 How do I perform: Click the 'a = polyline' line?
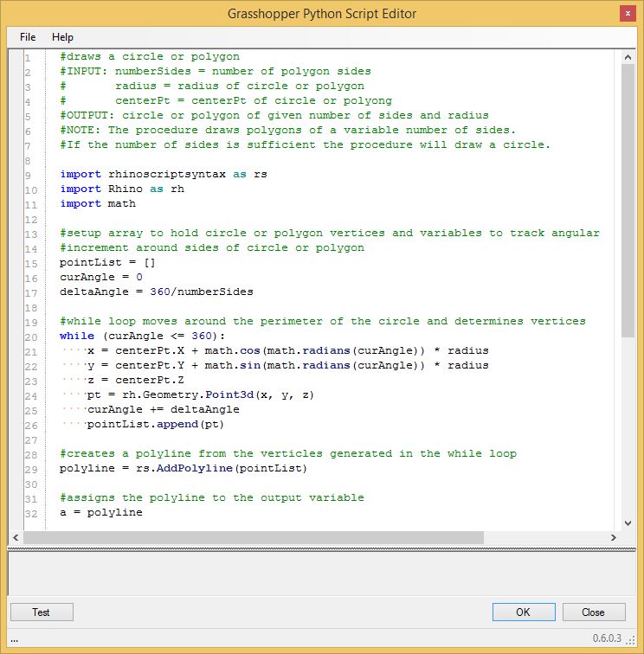point(101,512)
